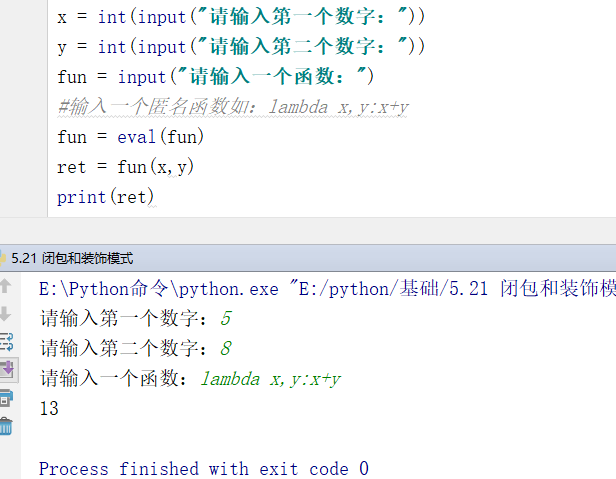Click the console line '请输入第一个数字： 5'
616x479 pixels.
(x=136, y=318)
